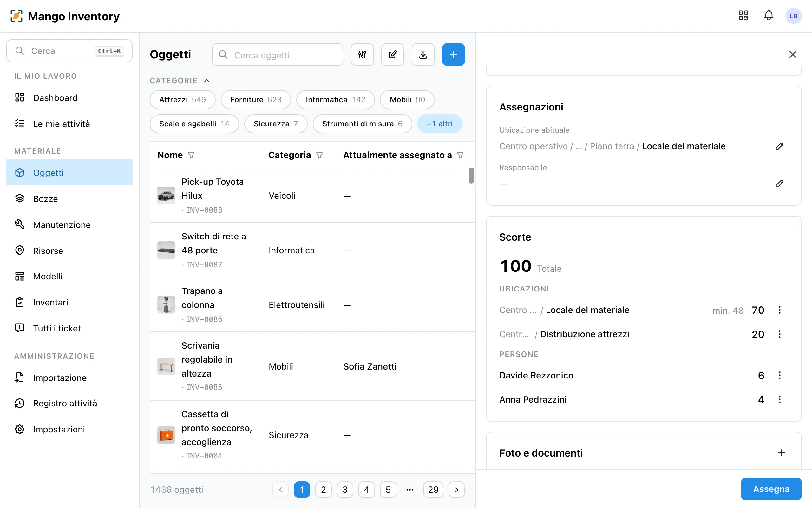Image resolution: width=812 pixels, height=508 pixels.
Task: Go to next page arrow
Action: tap(457, 490)
